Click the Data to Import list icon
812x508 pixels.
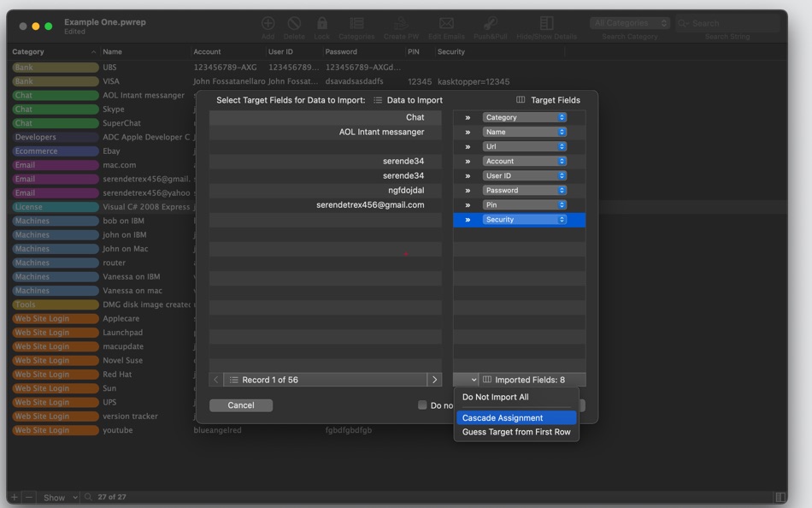[378, 100]
